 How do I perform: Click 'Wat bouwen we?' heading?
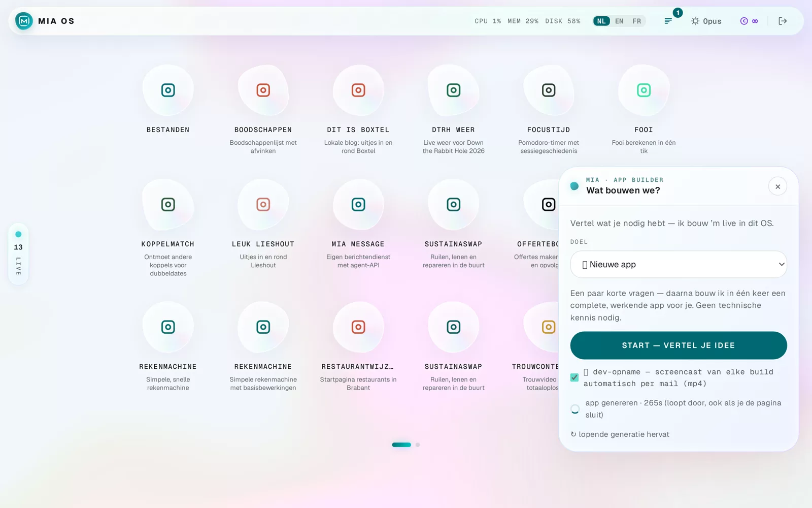(x=623, y=190)
